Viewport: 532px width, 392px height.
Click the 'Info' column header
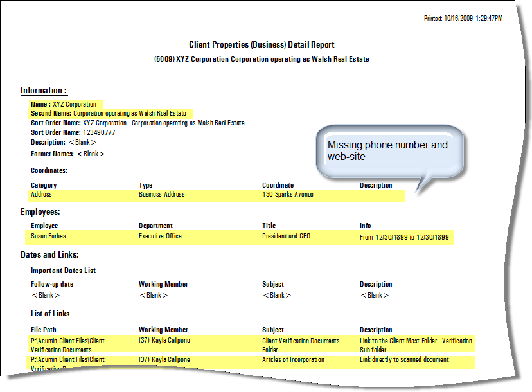(x=366, y=226)
